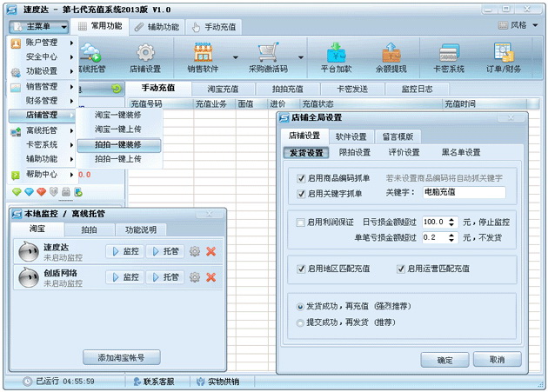This screenshot has height=392, width=548.
Task: Open 功能说明 tab in monitor panel
Action: (x=141, y=229)
